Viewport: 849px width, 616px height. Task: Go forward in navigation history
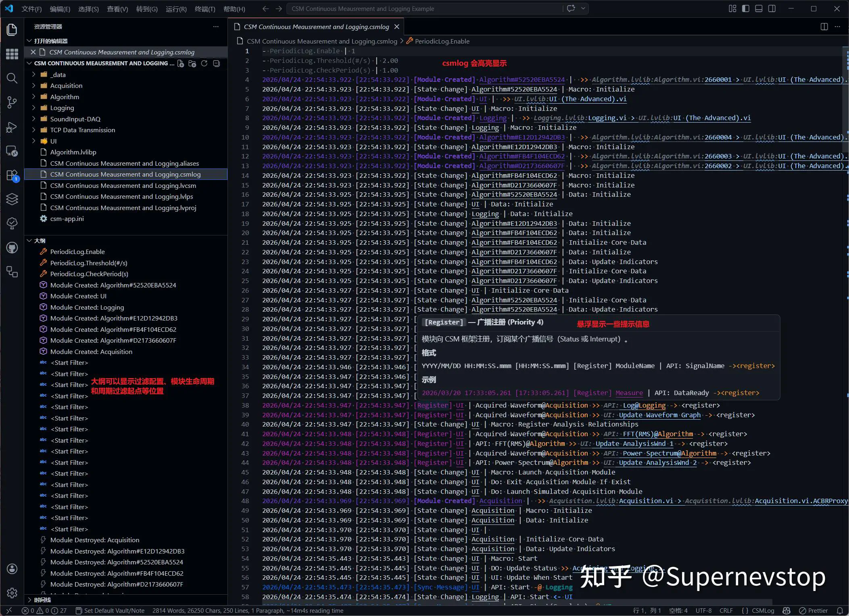pyautogui.click(x=279, y=8)
